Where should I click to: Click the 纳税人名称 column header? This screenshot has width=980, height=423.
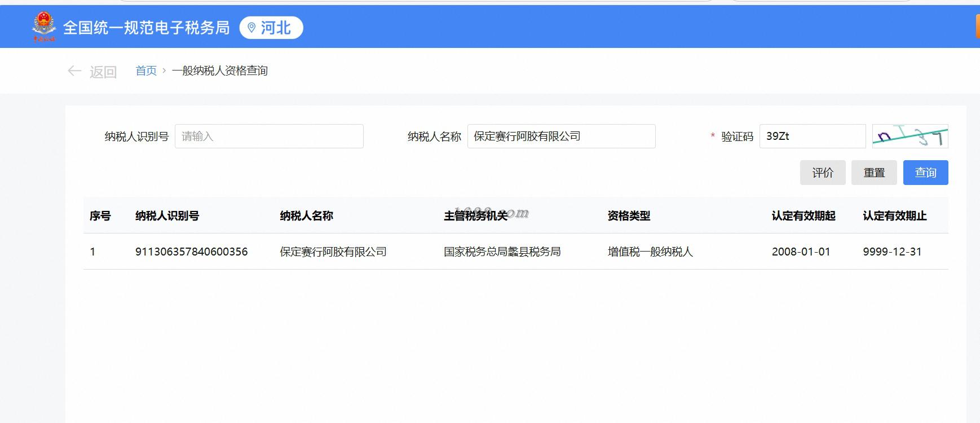(x=307, y=216)
